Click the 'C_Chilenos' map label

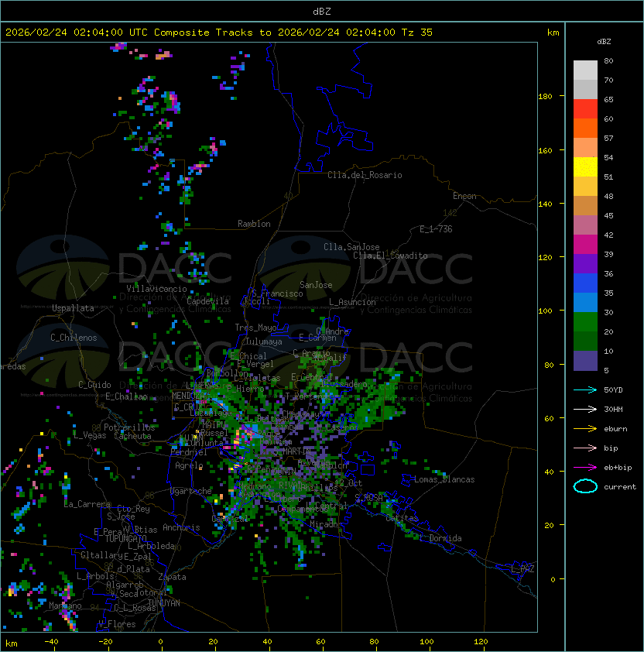click(74, 338)
